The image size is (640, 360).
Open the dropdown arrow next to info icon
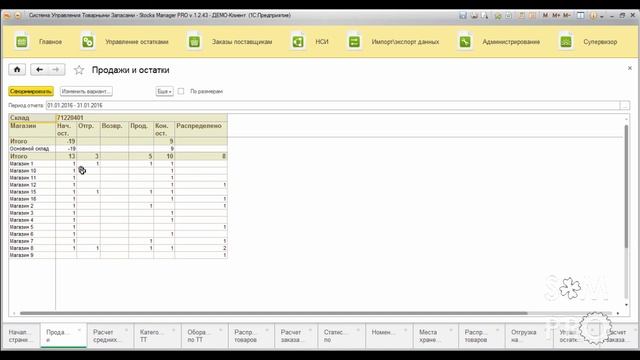coord(602,16)
